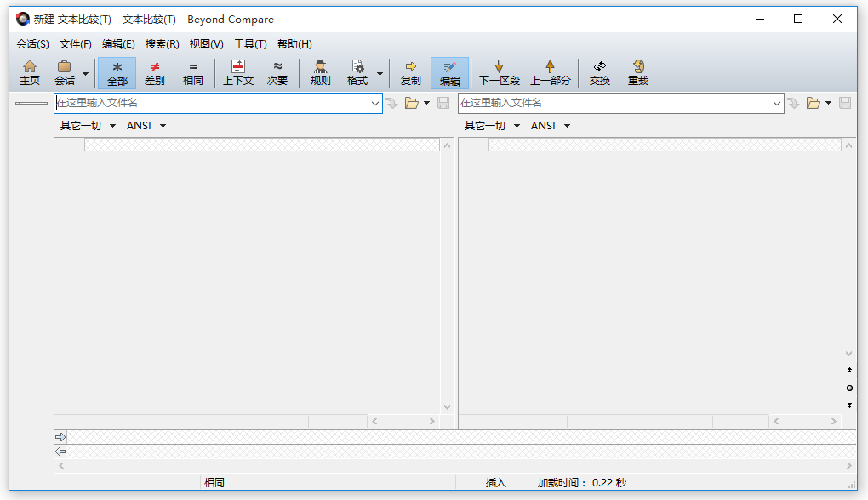Image resolution: width=868 pixels, height=500 pixels.
Task: Click previous difference double-up arrow
Action: tap(850, 370)
